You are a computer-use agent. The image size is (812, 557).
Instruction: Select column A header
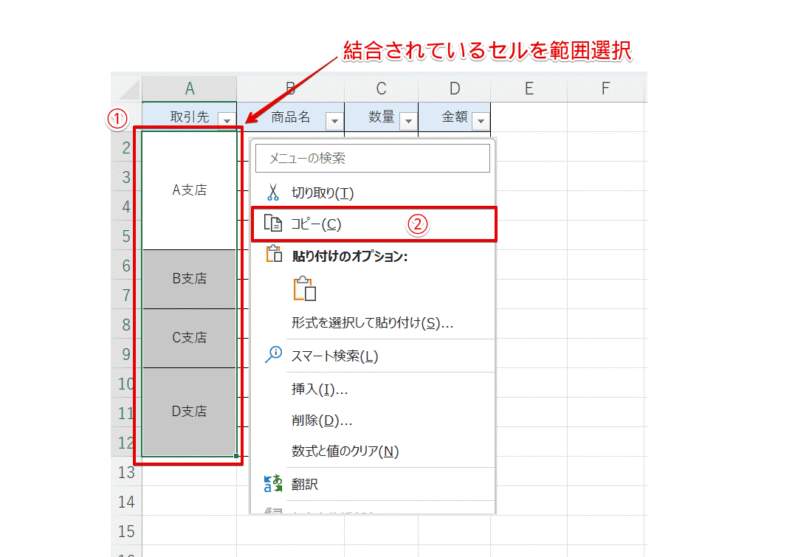pos(190,89)
